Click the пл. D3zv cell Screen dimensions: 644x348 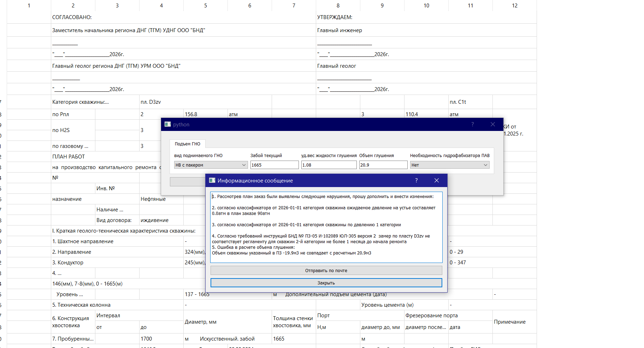206,102
